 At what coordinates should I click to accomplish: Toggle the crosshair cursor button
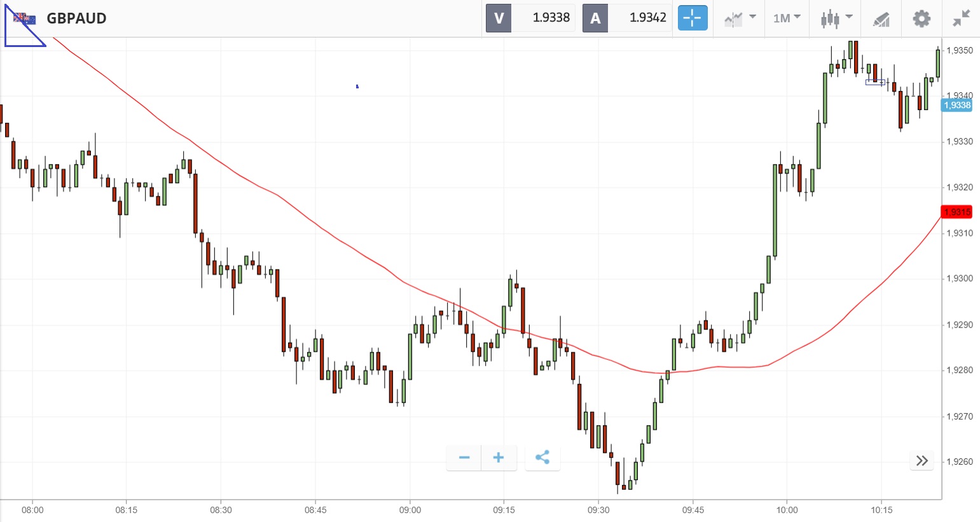point(692,18)
